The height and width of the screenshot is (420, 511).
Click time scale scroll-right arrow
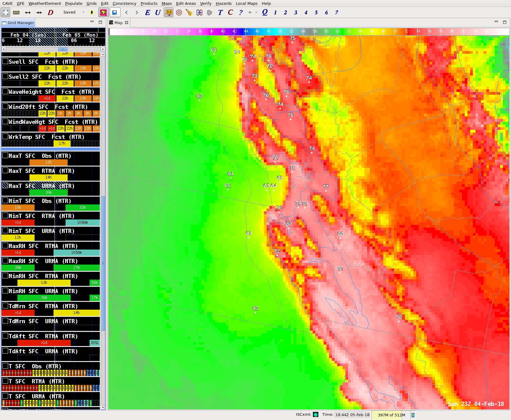click(103, 49)
